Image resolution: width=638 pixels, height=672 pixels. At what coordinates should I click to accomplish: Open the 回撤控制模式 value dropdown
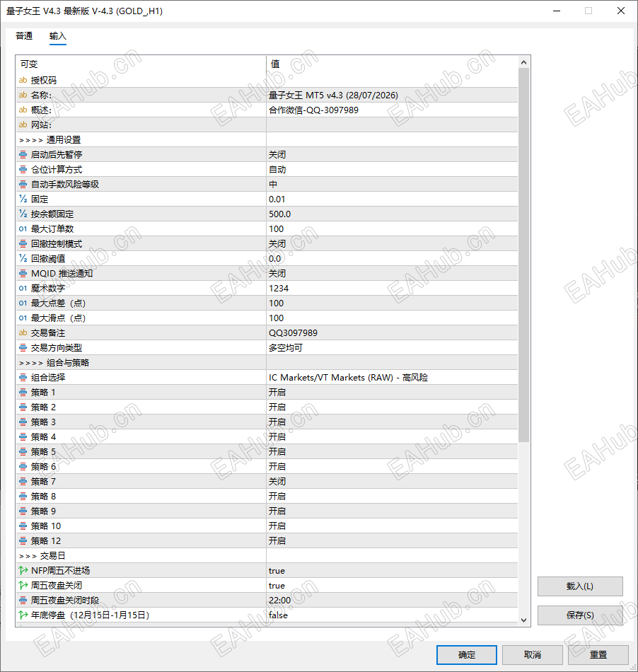click(392, 243)
